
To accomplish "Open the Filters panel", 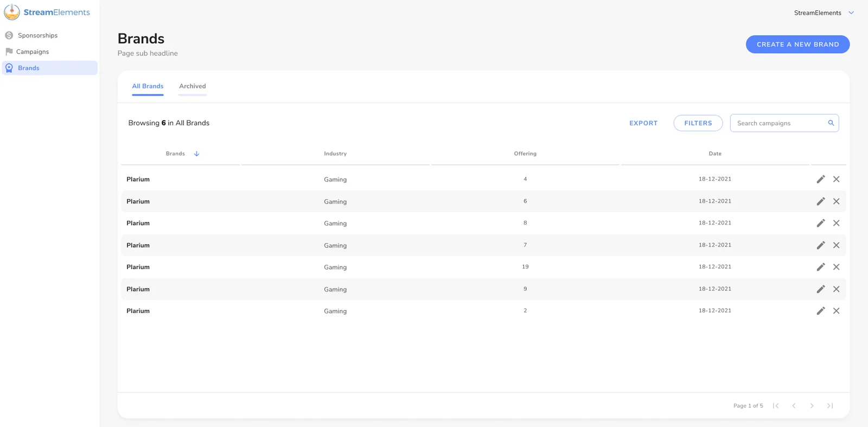I will (x=698, y=123).
